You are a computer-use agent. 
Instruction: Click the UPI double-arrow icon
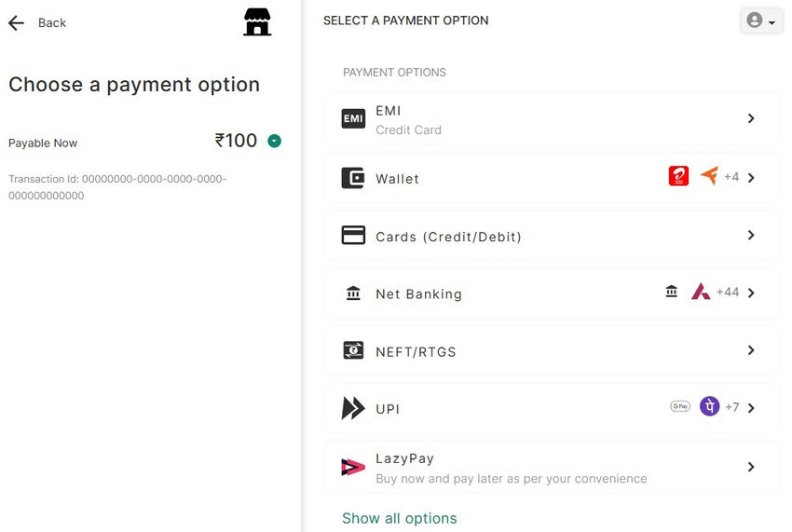click(353, 408)
